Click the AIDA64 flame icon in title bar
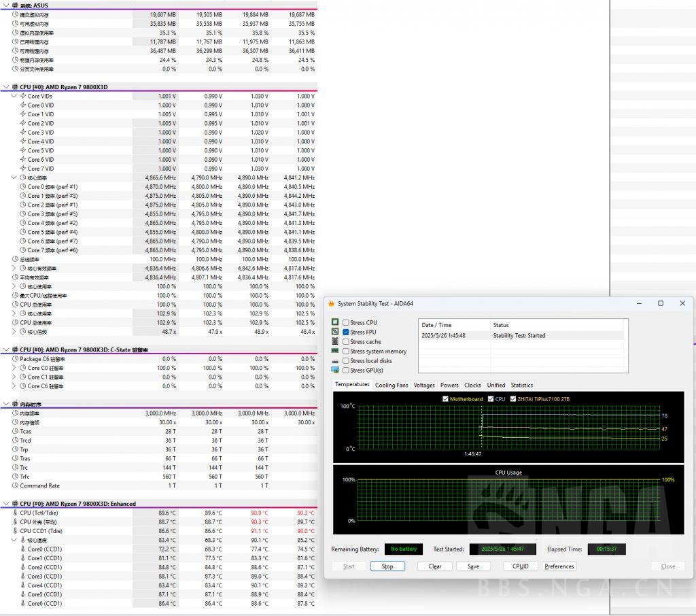 (331, 303)
